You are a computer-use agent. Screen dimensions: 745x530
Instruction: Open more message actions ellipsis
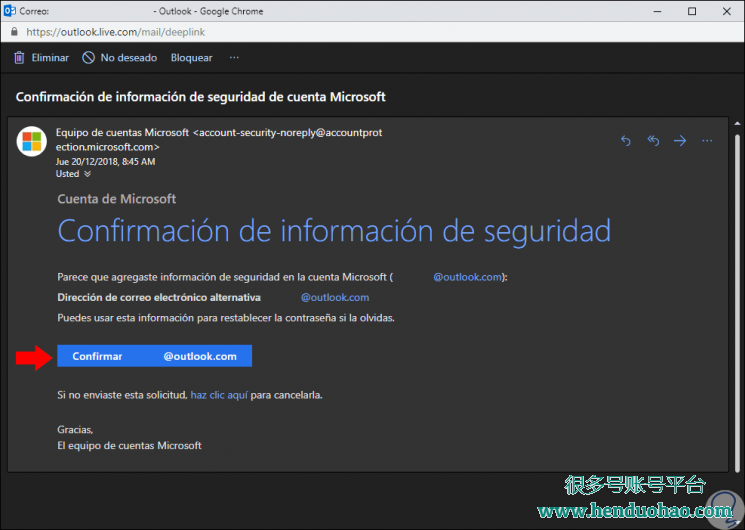coord(707,141)
